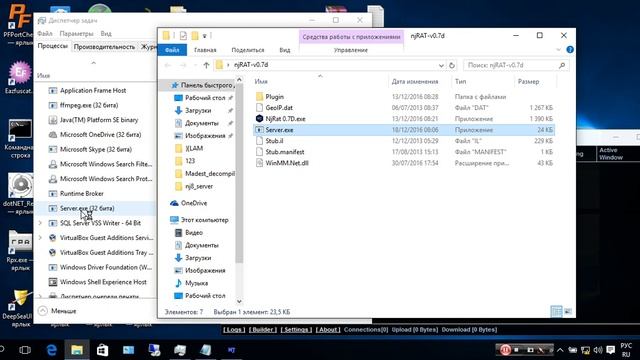Open njRAT About link
Screen dimensions: 640x360
click(328, 330)
